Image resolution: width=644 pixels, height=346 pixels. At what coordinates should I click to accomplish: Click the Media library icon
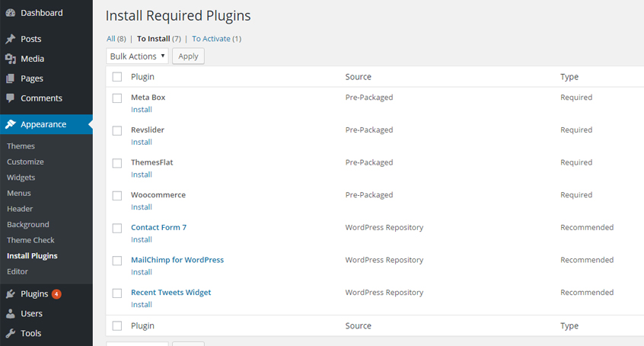click(x=11, y=59)
